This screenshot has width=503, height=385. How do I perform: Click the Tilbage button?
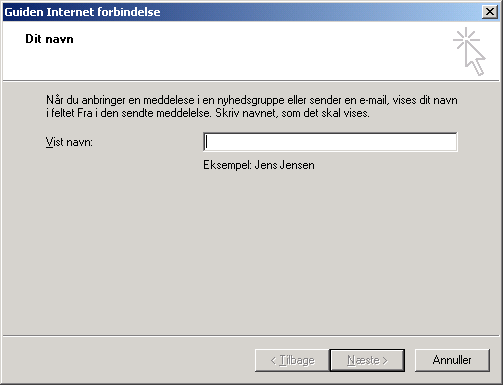click(x=292, y=360)
